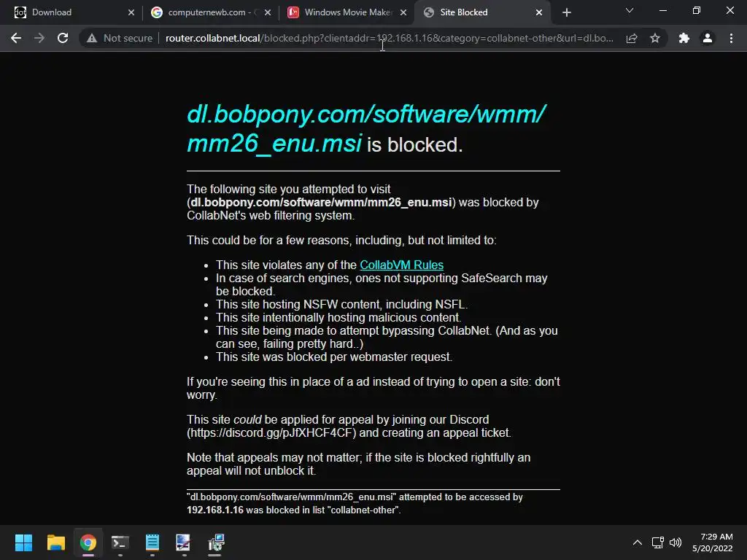The height and width of the screenshot is (560, 747).
Task: Click the Discord invite URL text
Action: [x=271, y=433]
